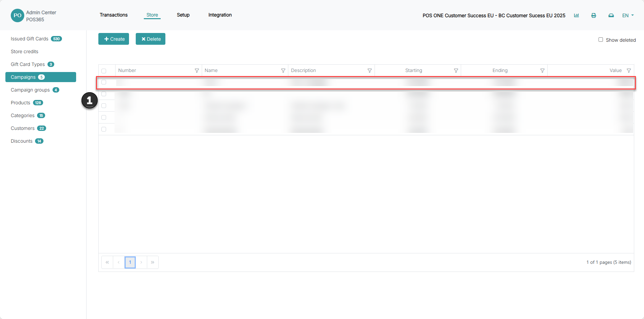Click the printer icon in top bar
Image resolution: width=644 pixels, height=319 pixels.
coord(593,15)
